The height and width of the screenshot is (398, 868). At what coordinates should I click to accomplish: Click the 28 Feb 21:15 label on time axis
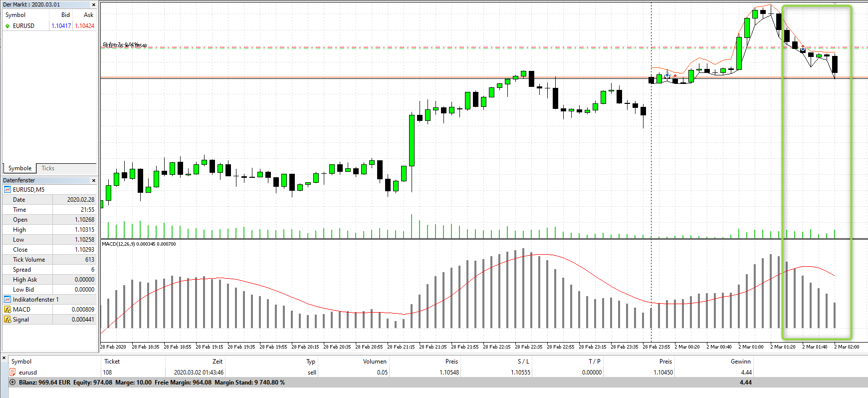tap(401, 347)
